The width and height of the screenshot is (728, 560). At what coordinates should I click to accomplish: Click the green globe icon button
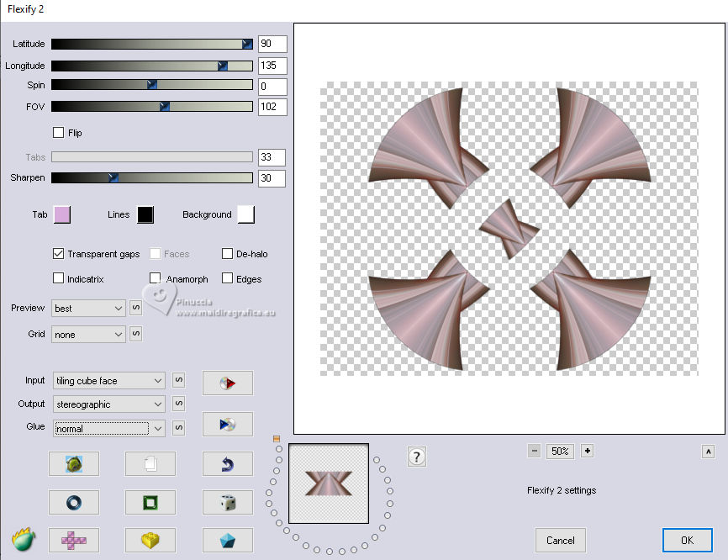(74, 463)
